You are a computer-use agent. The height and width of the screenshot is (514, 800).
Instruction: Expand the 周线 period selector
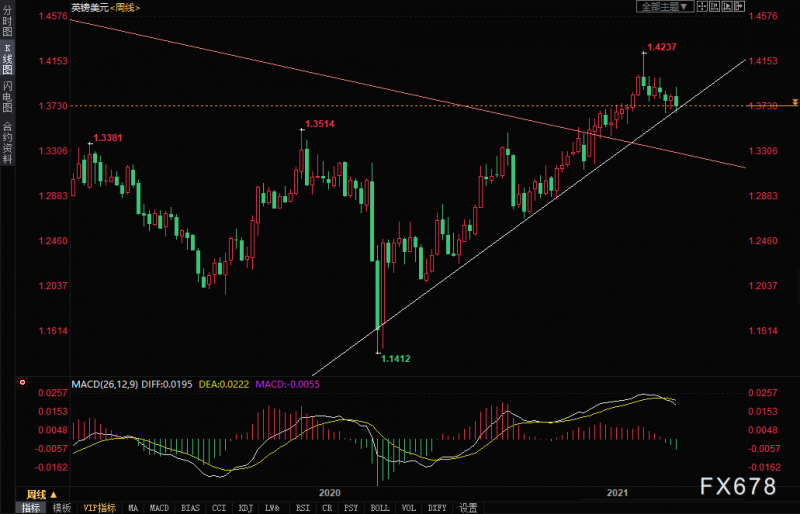(x=42, y=494)
